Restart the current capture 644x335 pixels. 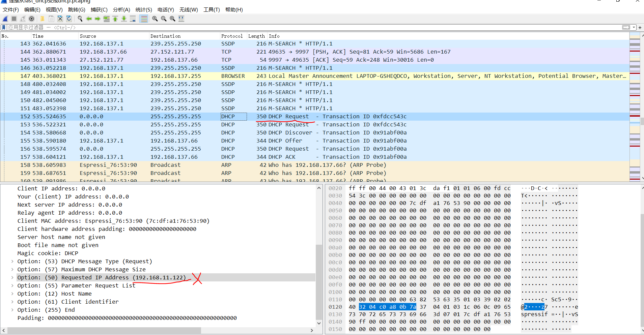pyautogui.click(x=23, y=19)
